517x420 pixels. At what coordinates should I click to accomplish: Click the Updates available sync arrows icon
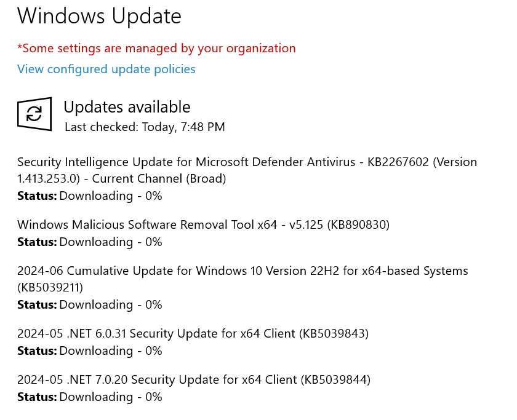(x=34, y=114)
